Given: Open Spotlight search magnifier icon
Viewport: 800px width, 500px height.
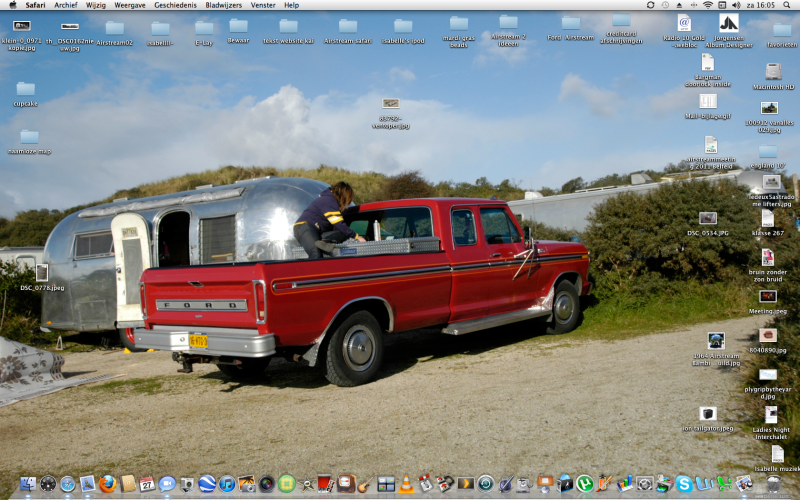Looking at the screenshot, I should point(787,5).
